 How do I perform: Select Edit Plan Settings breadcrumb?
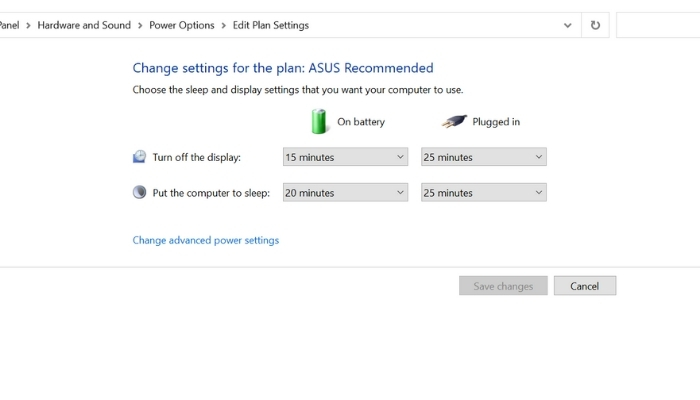tap(271, 25)
